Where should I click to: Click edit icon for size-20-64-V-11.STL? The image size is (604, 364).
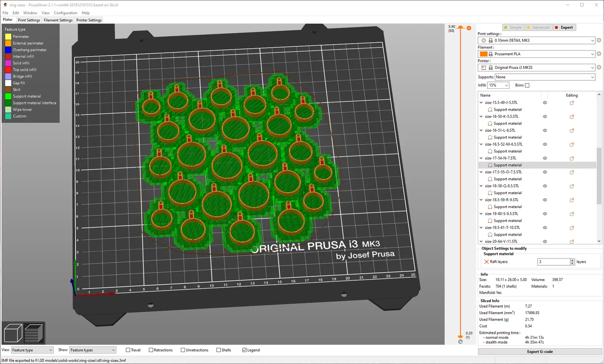click(x=572, y=242)
